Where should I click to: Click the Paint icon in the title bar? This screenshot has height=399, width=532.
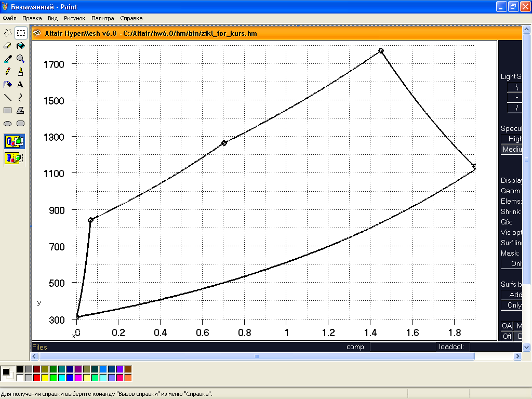[x=5, y=6]
